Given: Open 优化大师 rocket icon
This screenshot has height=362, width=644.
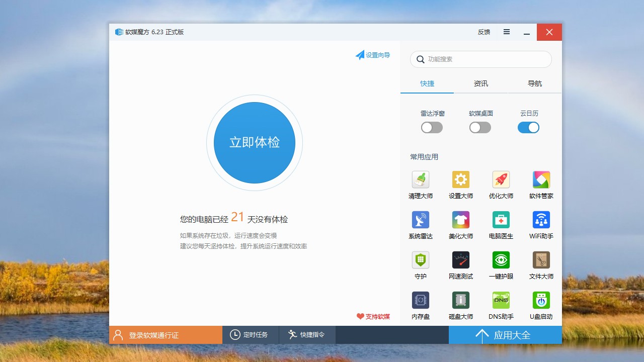Looking at the screenshot, I should coord(501,179).
